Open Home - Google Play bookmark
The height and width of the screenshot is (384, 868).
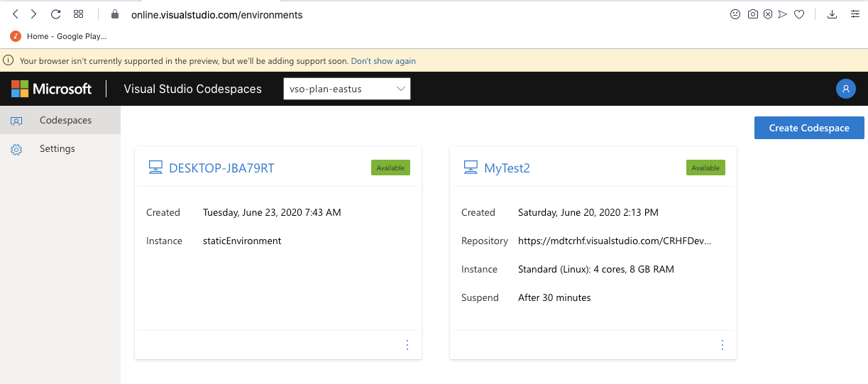[60, 36]
